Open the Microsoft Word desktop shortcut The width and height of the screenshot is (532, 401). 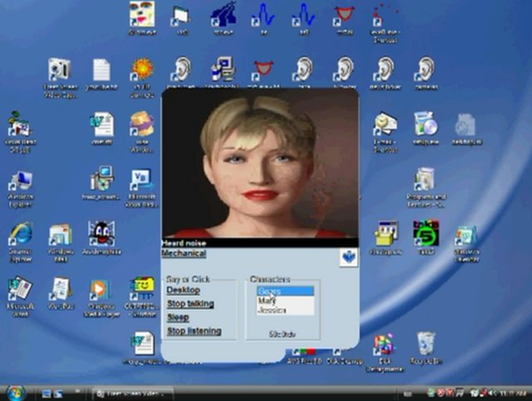[x=20, y=297]
